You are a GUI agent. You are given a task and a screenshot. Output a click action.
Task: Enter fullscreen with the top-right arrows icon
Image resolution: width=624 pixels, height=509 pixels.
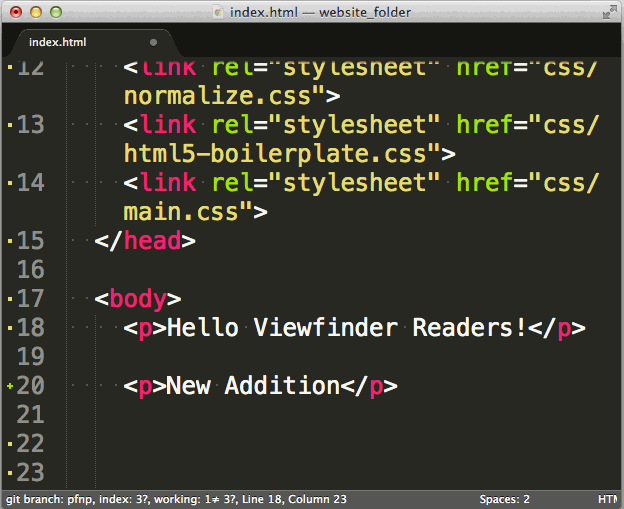(x=609, y=12)
